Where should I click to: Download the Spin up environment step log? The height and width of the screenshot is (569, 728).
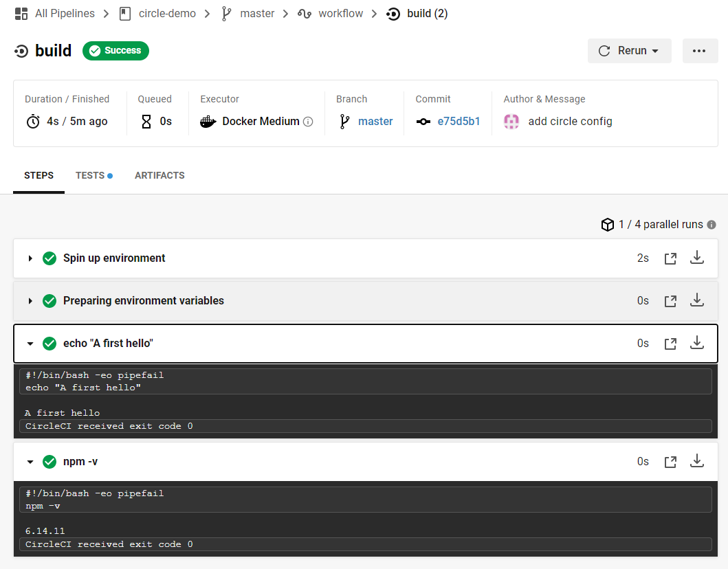click(x=697, y=257)
